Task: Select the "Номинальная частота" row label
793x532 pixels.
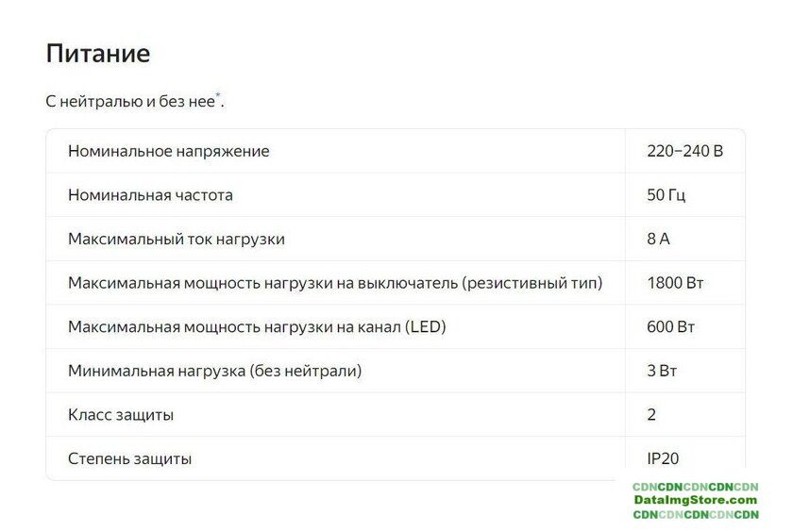Action: (150, 195)
